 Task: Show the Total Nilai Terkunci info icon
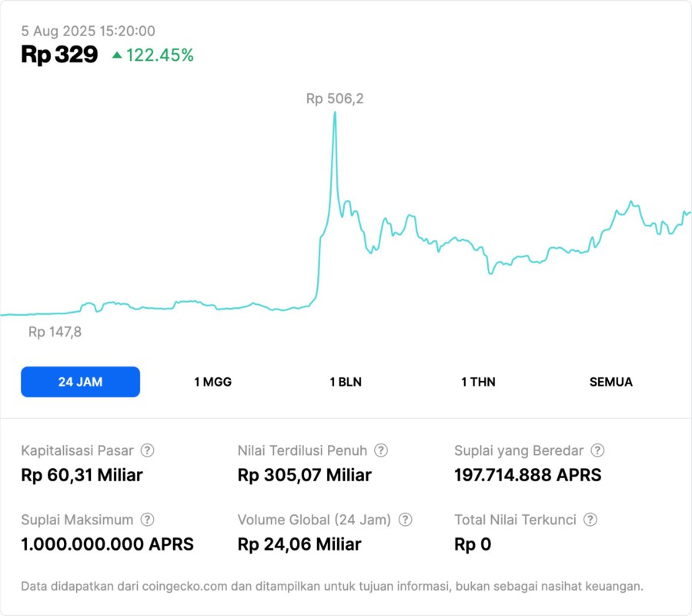point(590,520)
